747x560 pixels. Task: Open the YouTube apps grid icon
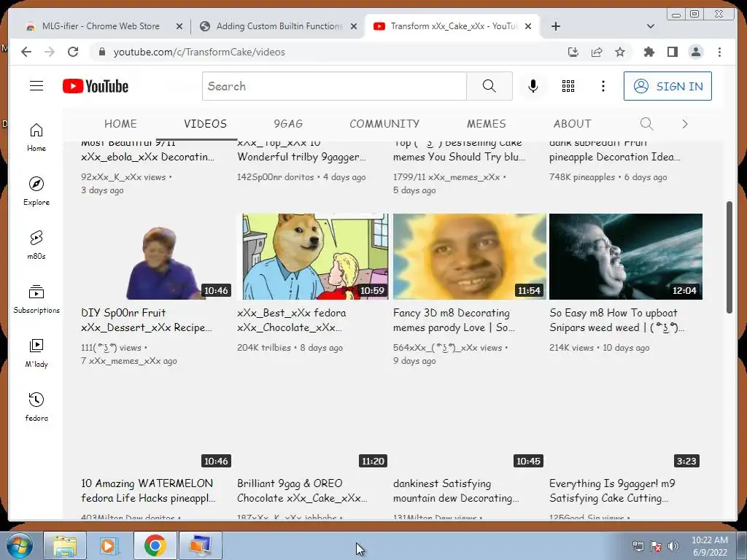568,86
